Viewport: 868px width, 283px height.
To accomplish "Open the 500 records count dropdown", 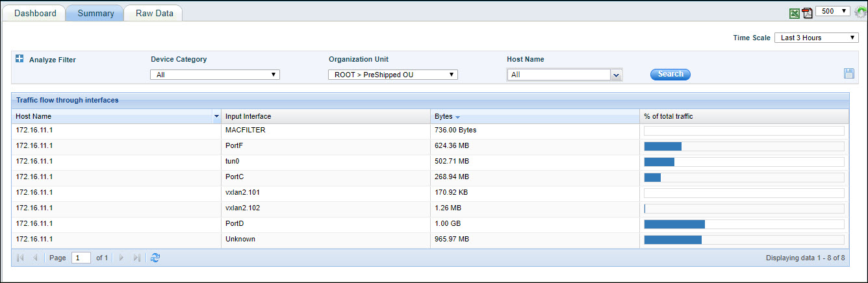I will point(832,11).
